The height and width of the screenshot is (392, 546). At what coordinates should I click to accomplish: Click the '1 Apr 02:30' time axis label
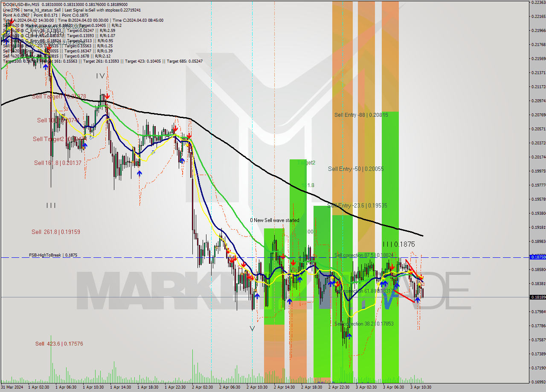point(38,387)
